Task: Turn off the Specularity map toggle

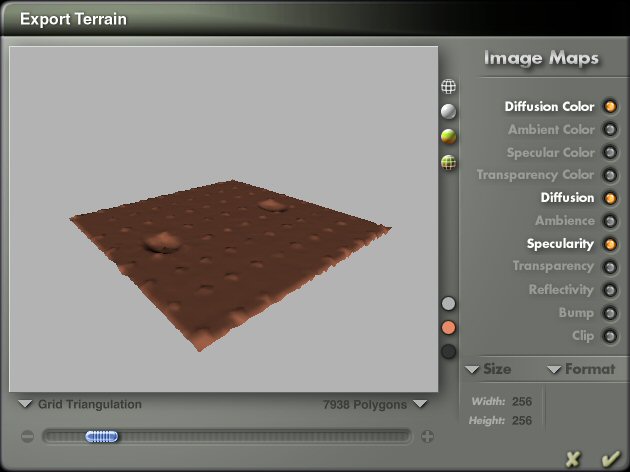Action: [610, 244]
